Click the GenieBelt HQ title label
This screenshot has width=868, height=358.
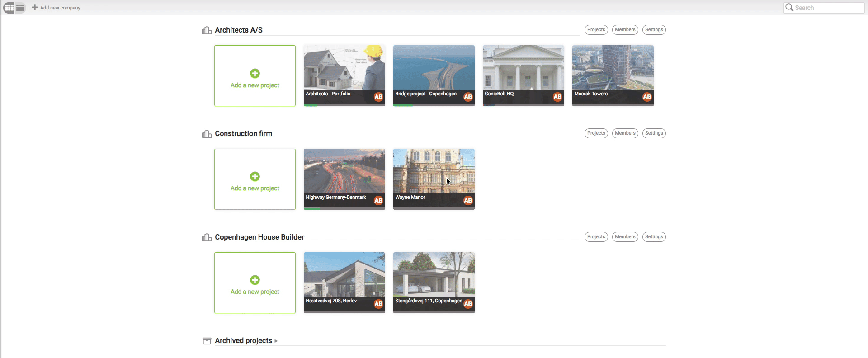pos(499,94)
